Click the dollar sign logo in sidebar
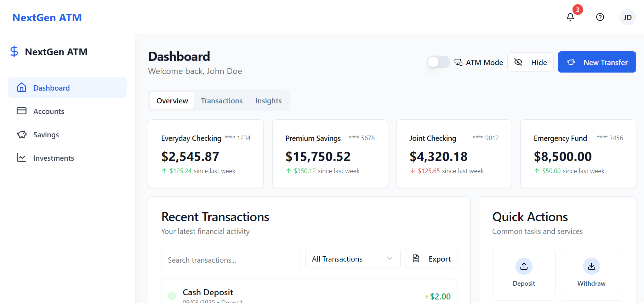Viewport: 644px width, 303px height. tap(14, 52)
